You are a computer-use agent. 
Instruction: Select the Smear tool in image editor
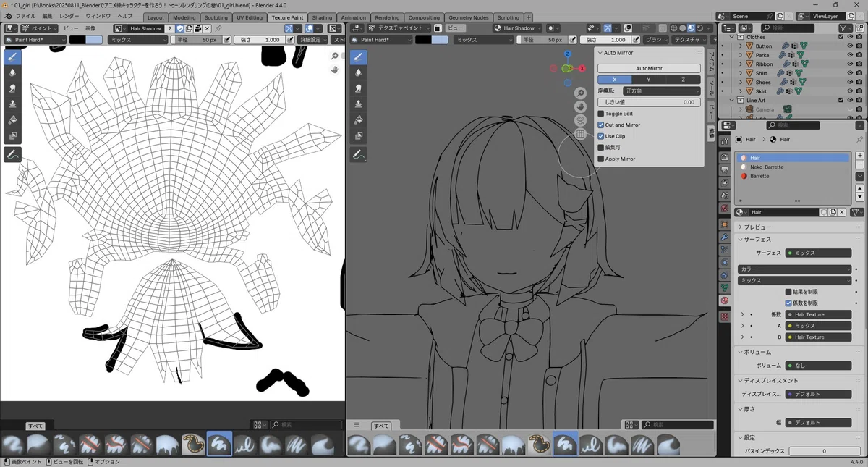click(12, 88)
